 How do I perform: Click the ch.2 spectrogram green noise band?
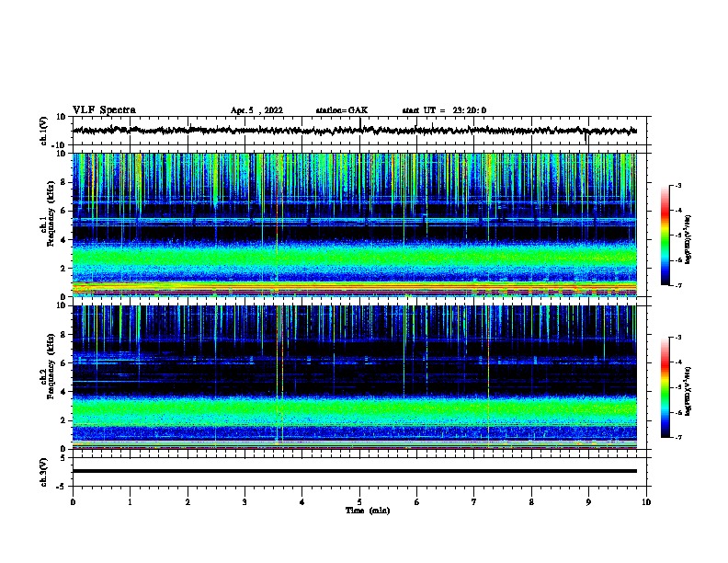tap(355, 408)
